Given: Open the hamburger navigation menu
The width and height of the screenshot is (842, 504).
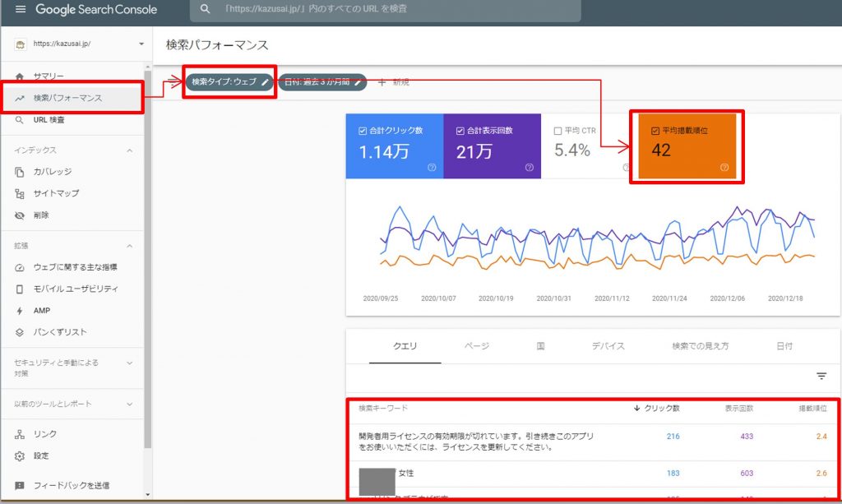Looking at the screenshot, I should (21, 10).
